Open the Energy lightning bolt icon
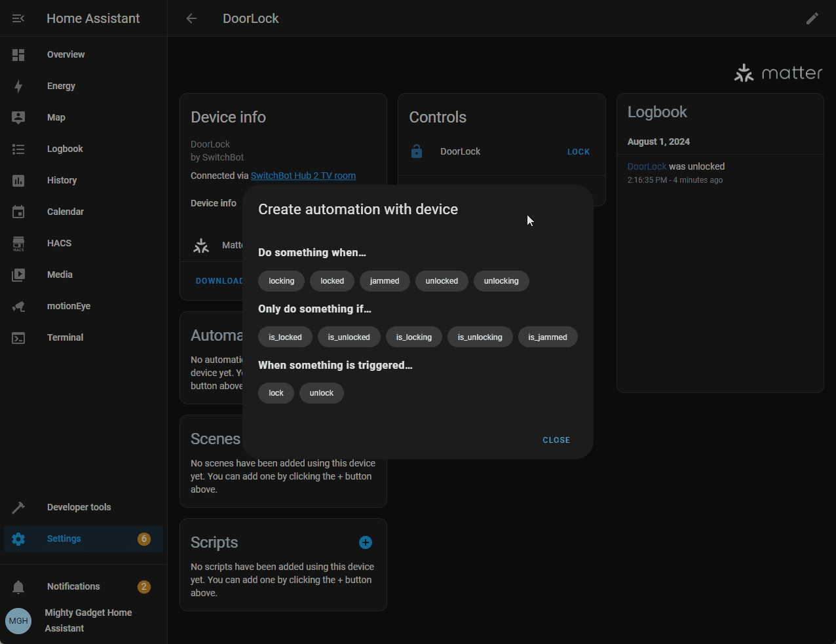 [18, 86]
